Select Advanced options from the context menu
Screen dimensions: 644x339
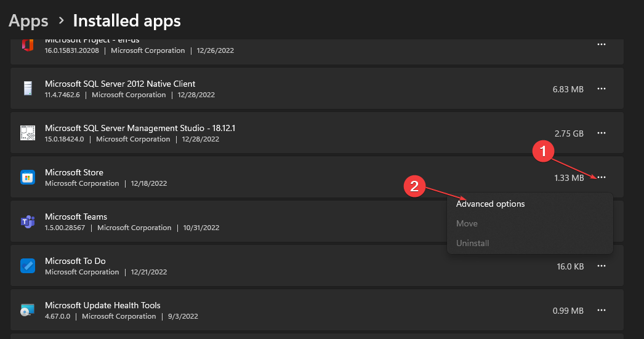(x=490, y=204)
